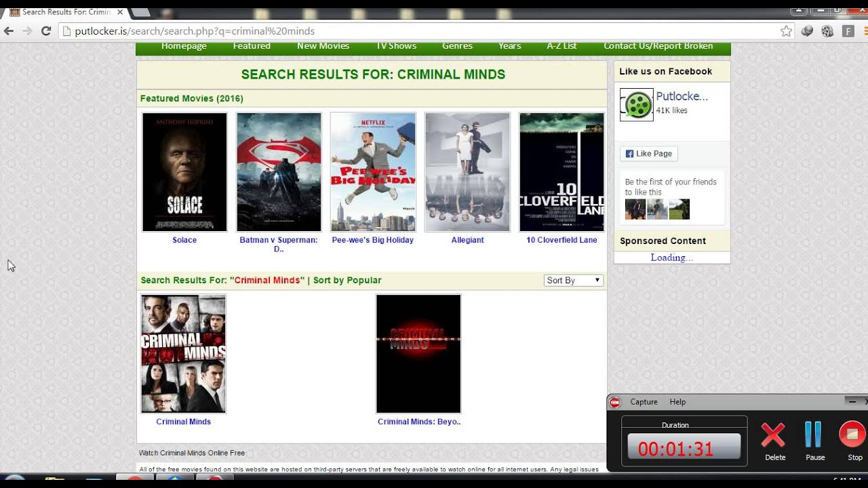Open New Movies in navigation bar
This screenshot has width=868, height=488.
tap(323, 46)
